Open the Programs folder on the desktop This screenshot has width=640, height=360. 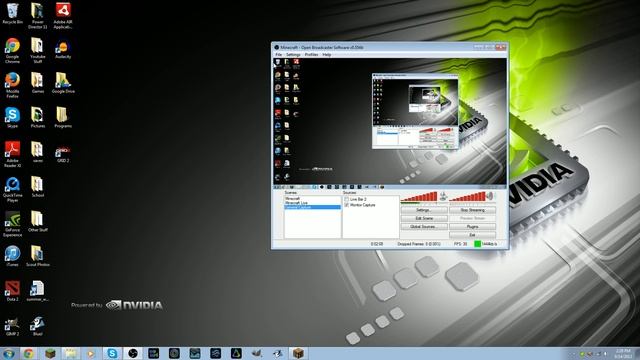pos(63,118)
